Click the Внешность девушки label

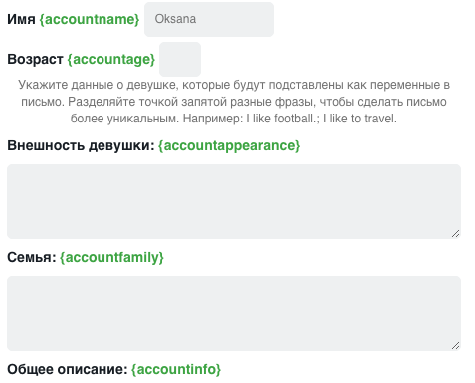point(81,146)
